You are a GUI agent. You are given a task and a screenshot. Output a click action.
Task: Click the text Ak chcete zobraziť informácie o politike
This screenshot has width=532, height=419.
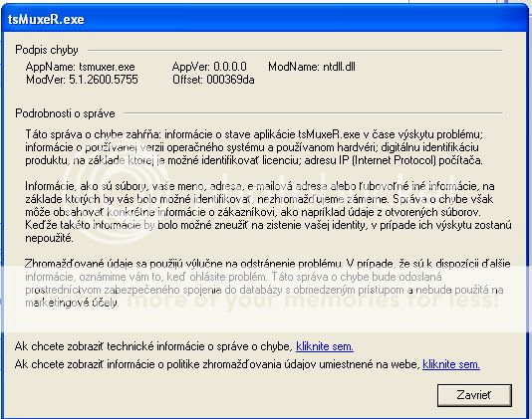[x=217, y=364]
